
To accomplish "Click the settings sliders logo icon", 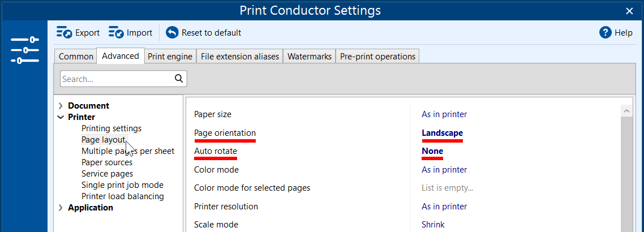I will (24, 50).
